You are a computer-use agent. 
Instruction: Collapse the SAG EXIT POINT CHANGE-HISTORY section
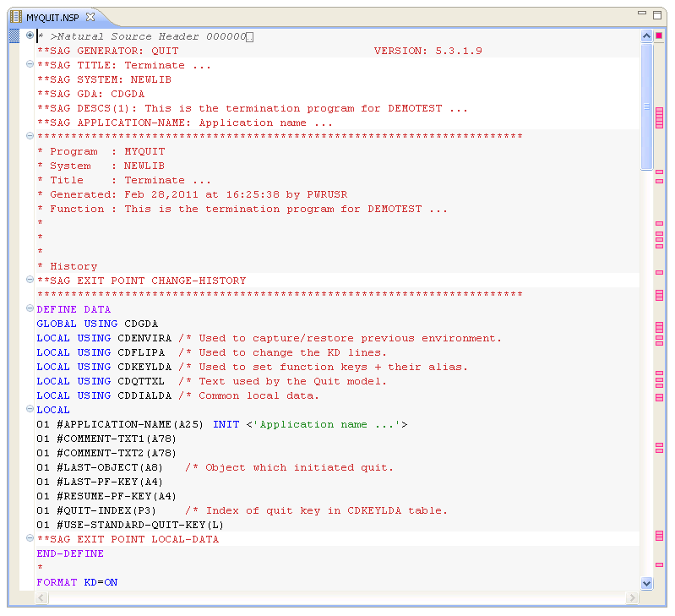point(30,280)
